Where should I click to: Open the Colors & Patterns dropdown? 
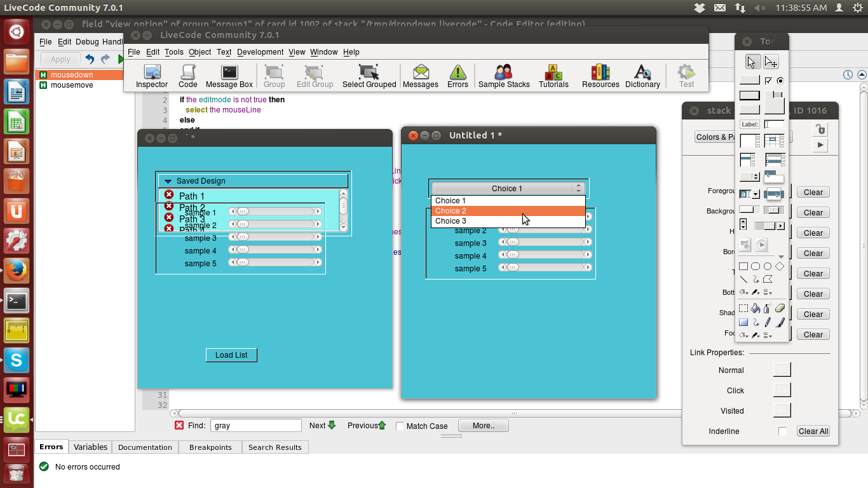coord(715,137)
